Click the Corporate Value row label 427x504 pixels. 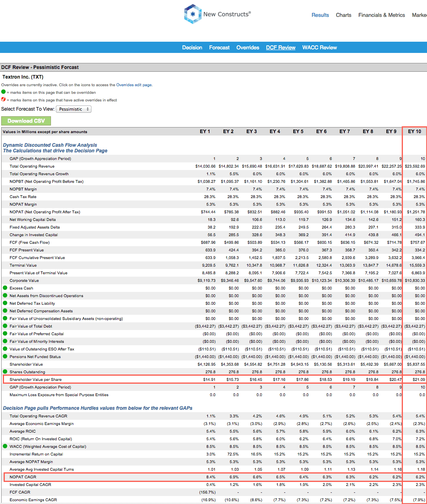click(x=24, y=280)
